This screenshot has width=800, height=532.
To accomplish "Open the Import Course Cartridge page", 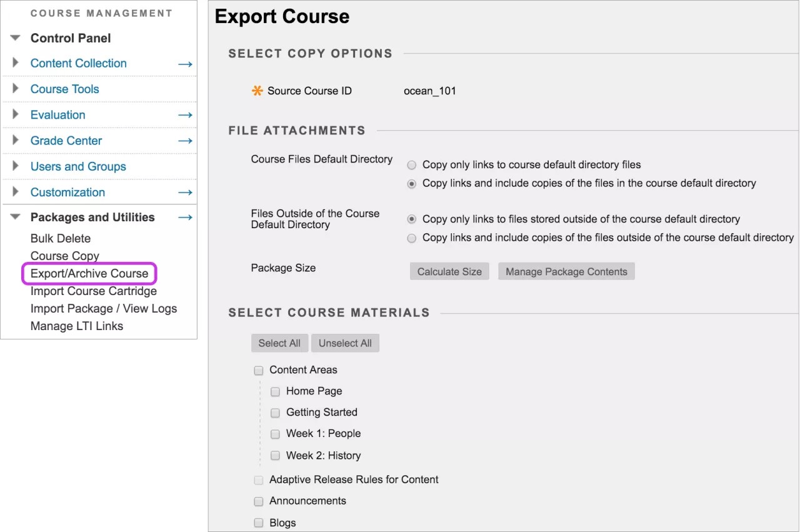I will pos(92,291).
